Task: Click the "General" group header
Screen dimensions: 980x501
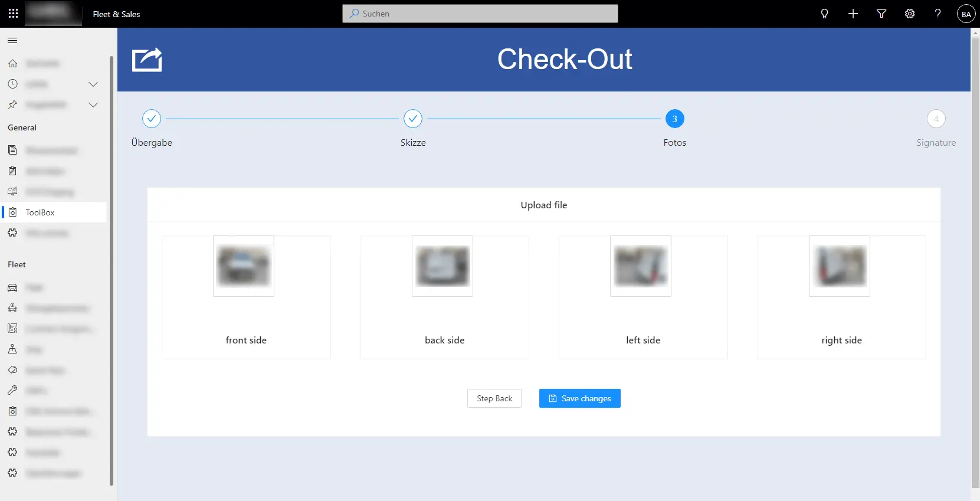Action: tap(22, 127)
